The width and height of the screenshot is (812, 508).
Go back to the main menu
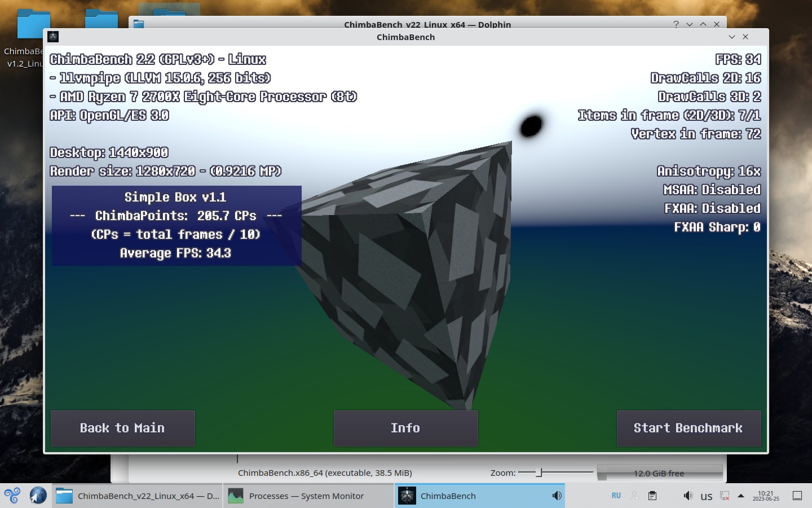pyautogui.click(x=123, y=428)
